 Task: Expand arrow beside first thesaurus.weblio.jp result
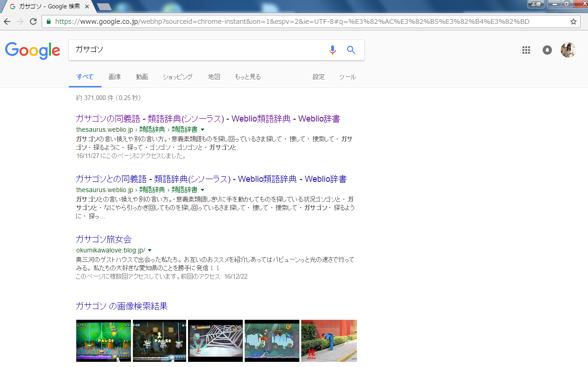[203, 130]
